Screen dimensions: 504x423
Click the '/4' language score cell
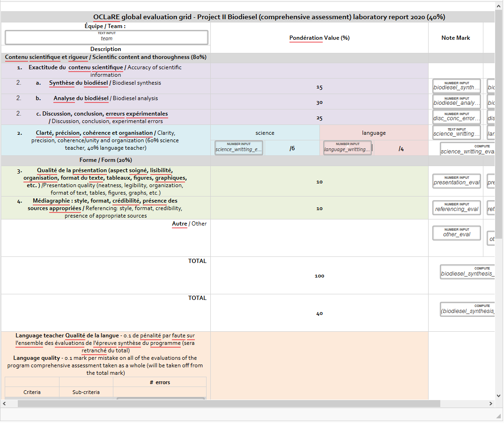[401, 148]
